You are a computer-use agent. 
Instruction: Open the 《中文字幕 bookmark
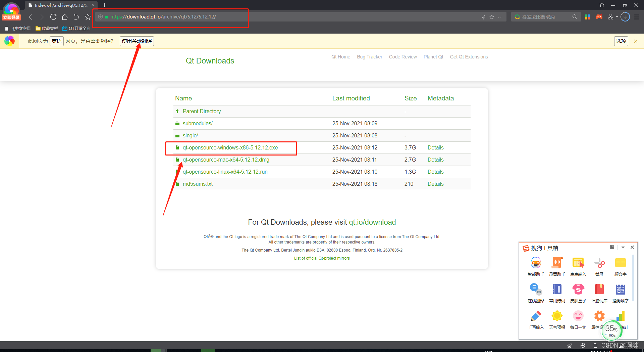point(18,29)
